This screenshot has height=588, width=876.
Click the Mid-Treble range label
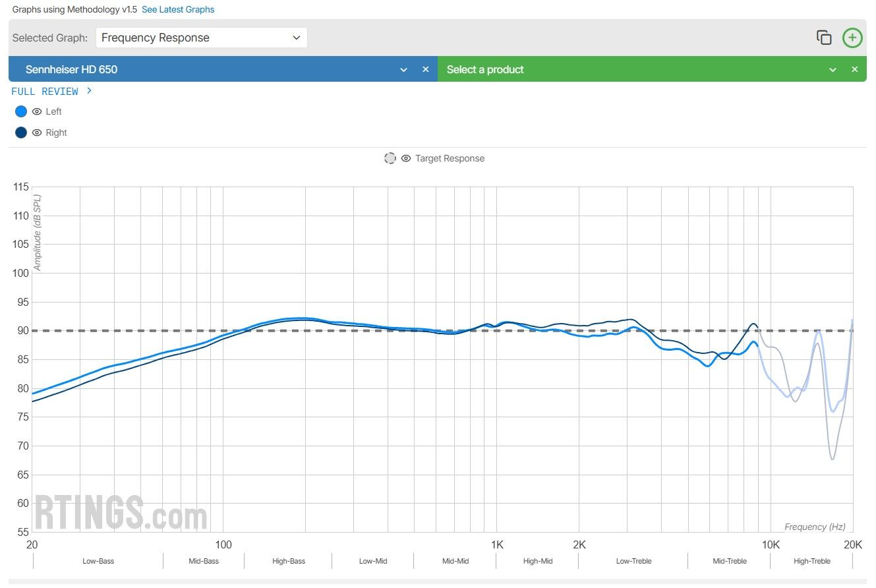729,561
